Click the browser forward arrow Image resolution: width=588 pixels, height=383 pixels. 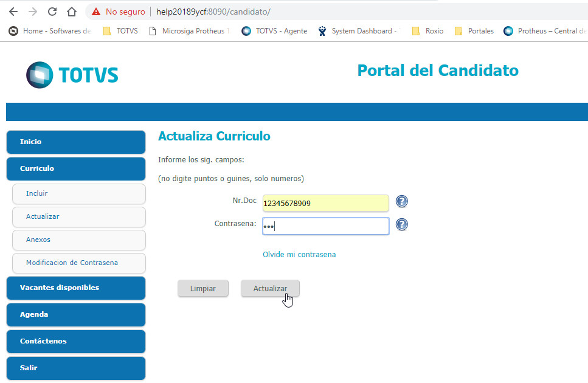click(33, 12)
